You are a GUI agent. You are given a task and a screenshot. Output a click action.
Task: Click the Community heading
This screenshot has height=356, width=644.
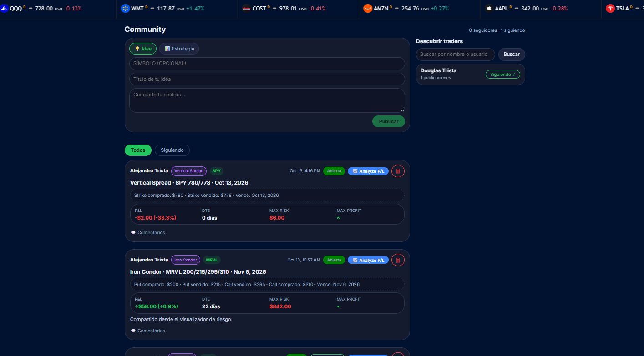coord(145,29)
